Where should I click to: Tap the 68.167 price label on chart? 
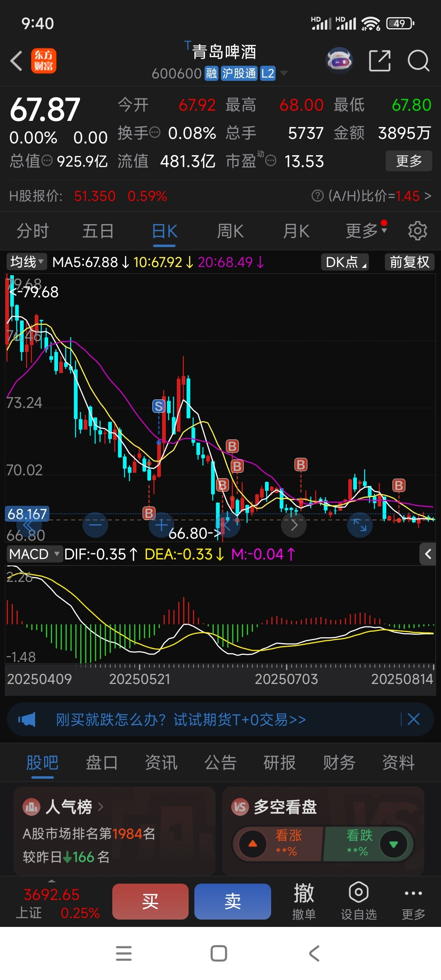tap(27, 514)
